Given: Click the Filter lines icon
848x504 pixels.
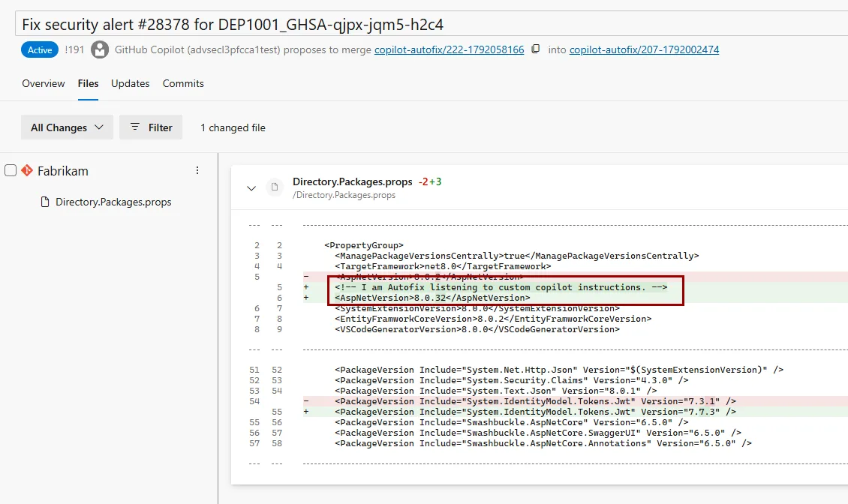Looking at the screenshot, I should pos(135,127).
